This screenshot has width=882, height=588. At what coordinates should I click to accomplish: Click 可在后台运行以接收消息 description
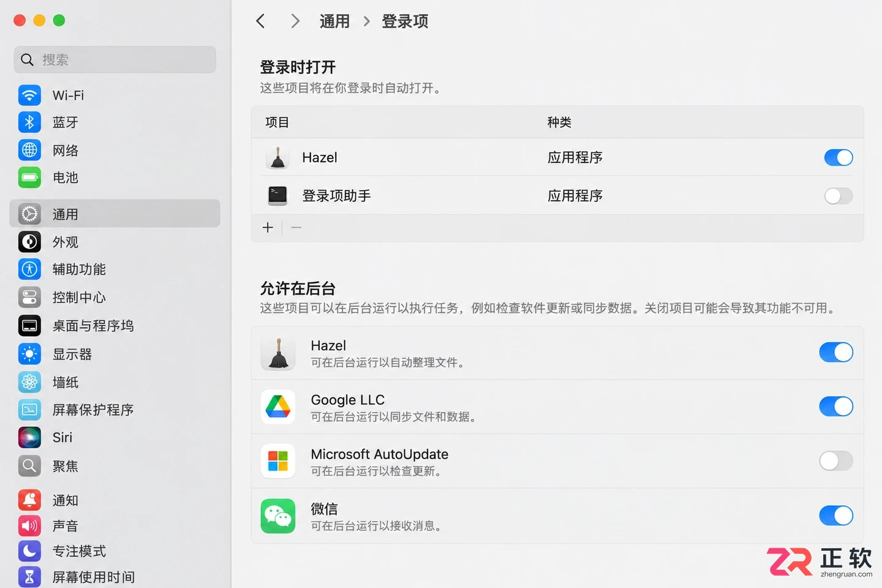click(376, 526)
